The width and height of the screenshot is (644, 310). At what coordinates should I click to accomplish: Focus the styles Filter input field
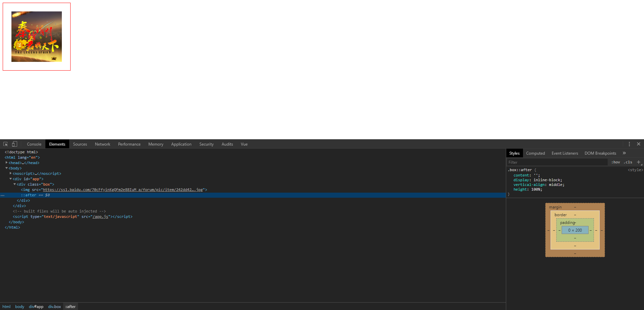(x=557, y=162)
